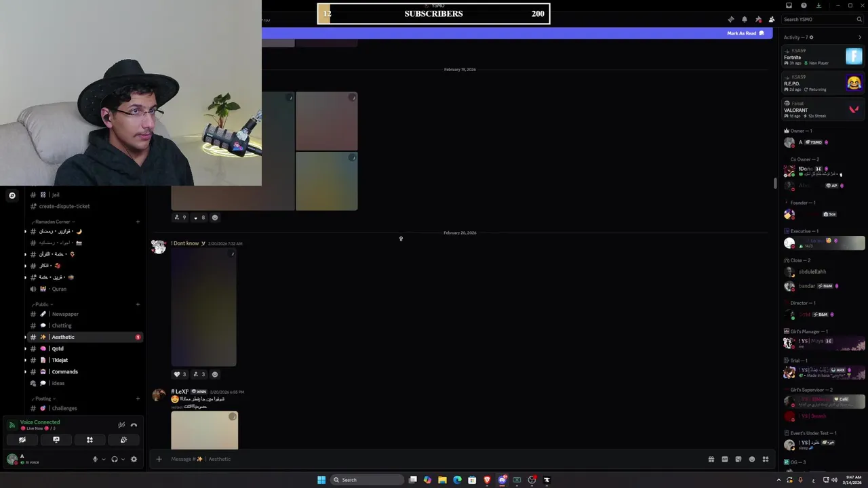Open the emoji picker in message bar
Image resolution: width=868 pixels, height=488 pixels.
pyautogui.click(x=751, y=459)
